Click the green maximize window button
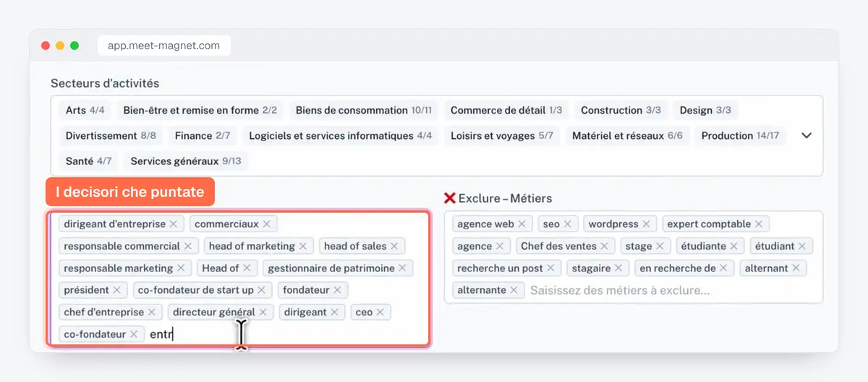The image size is (868, 382). (x=75, y=46)
